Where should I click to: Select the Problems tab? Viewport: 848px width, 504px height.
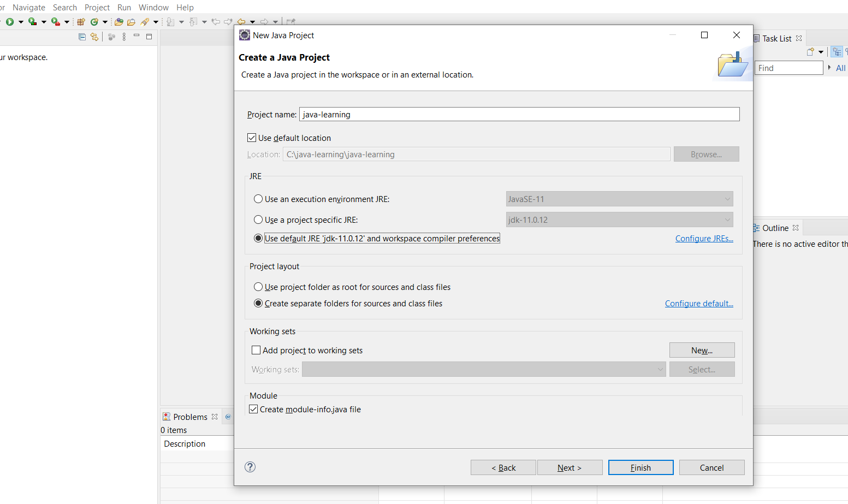coord(190,417)
